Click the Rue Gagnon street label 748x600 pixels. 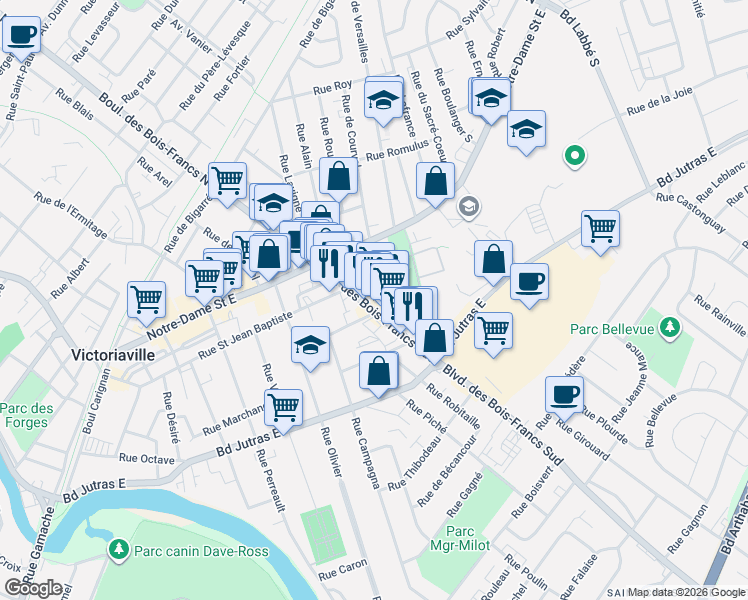(x=688, y=529)
